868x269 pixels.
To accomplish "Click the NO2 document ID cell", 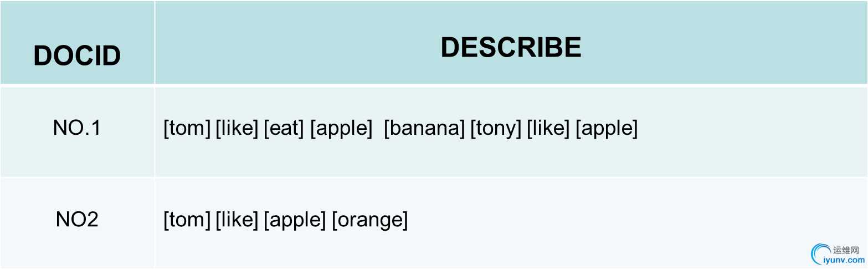I will coord(77,220).
